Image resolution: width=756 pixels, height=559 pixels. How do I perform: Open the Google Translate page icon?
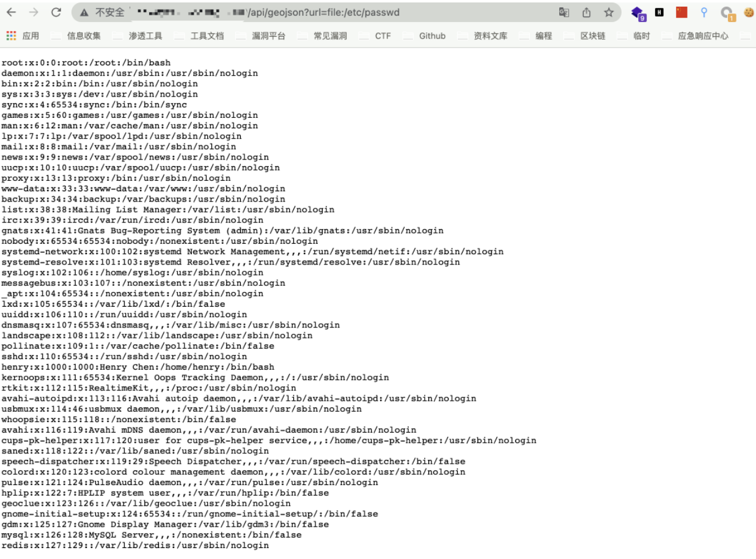[563, 12]
